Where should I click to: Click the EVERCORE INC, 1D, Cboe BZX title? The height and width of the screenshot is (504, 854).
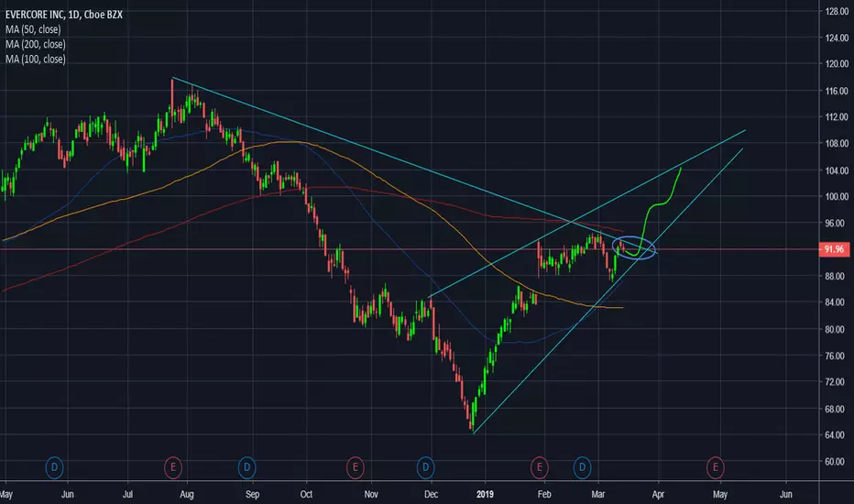pos(64,15)
